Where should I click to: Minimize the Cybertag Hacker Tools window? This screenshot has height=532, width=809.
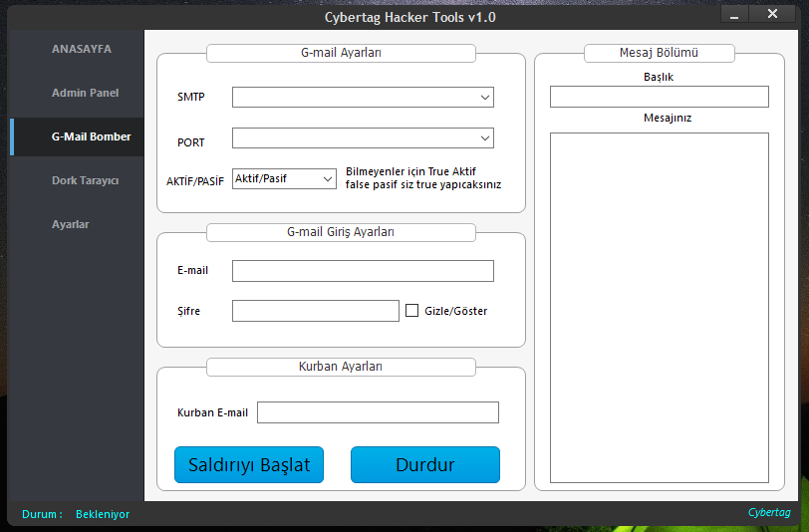[x=734, y=15]
